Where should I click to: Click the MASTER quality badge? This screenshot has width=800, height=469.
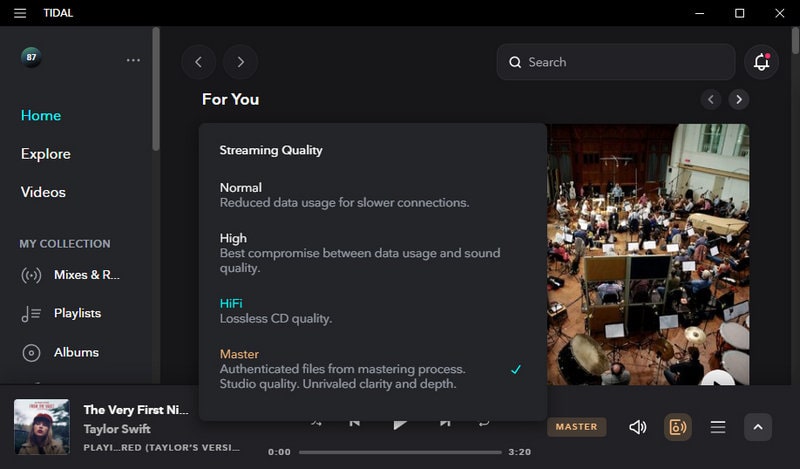tap(577, 427)
